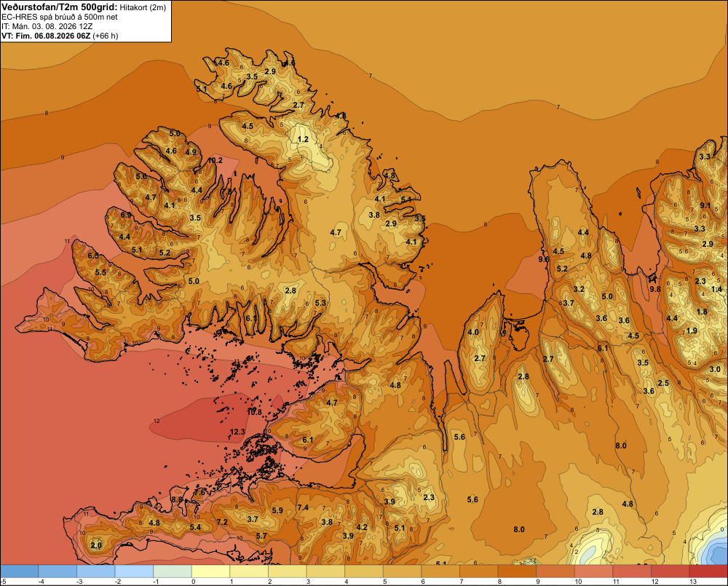This screenshot has height=586, width=728.
Task: Click the legend color segment between 6 and 7
Action: click(x=440, y=571)
